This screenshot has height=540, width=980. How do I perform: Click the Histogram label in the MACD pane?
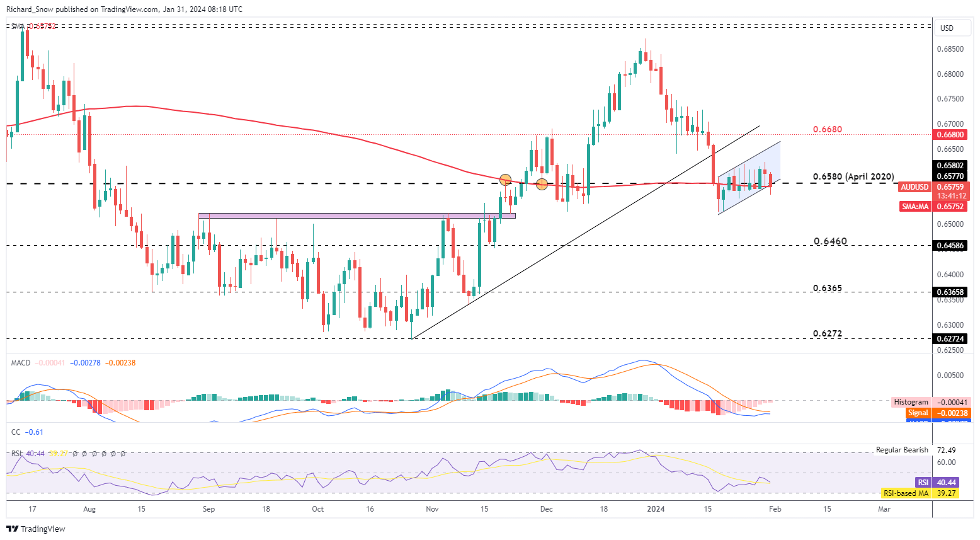[911, 402]
